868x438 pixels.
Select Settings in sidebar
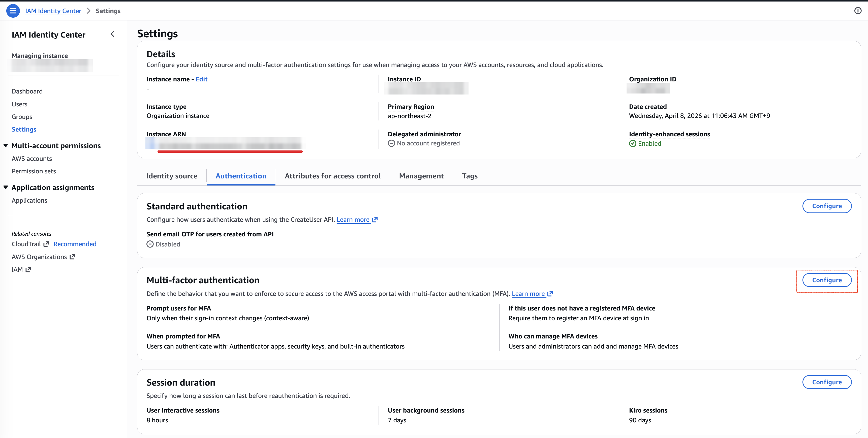(24, 129)
